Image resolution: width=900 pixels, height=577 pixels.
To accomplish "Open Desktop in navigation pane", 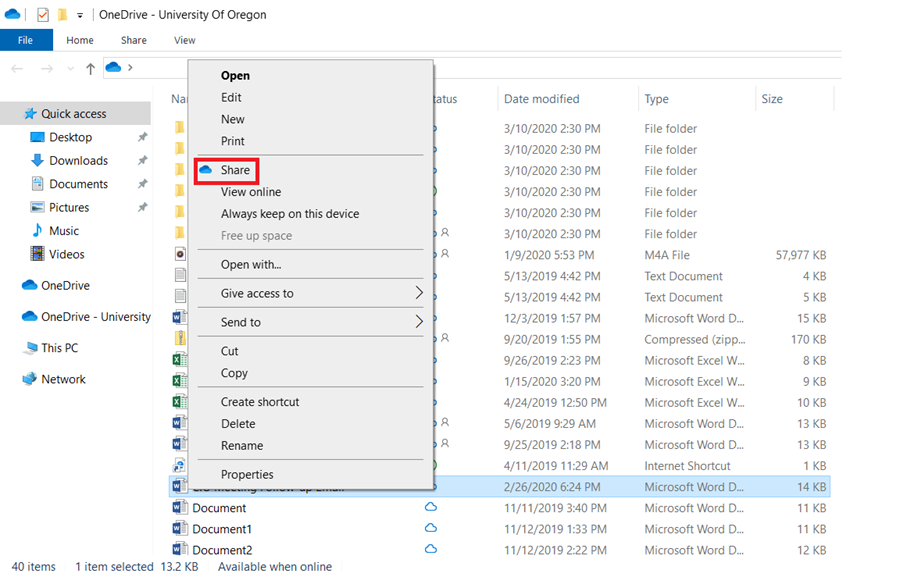I will point(71,137).
